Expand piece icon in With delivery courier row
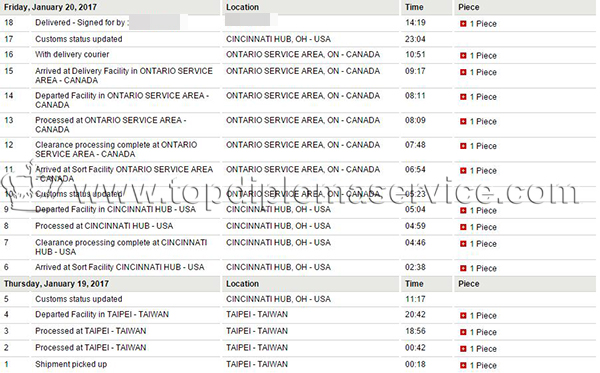600x373 pixels. tap(463, 56)
